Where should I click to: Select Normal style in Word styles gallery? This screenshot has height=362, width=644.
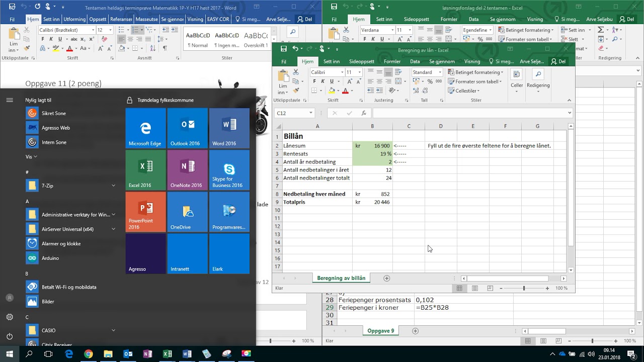pos(198,40)
